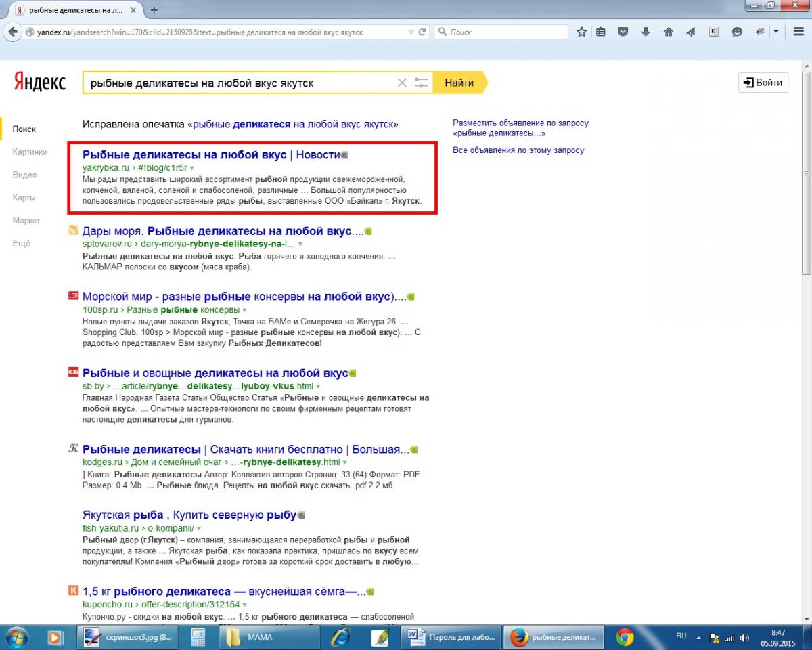The height and width of the screenshot is (650, 812).
Task: Click the Firefox Поиск search box
Action: point(501,32)
